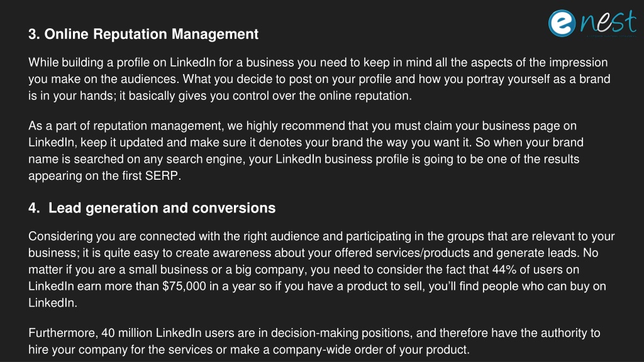Select the word 'SERP'

click(x=162, y=176)
